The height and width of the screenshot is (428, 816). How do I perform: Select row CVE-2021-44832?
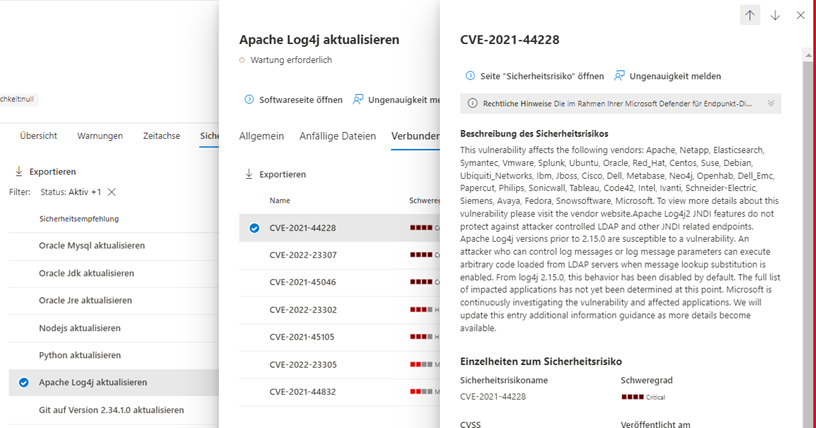pos(339,392)
